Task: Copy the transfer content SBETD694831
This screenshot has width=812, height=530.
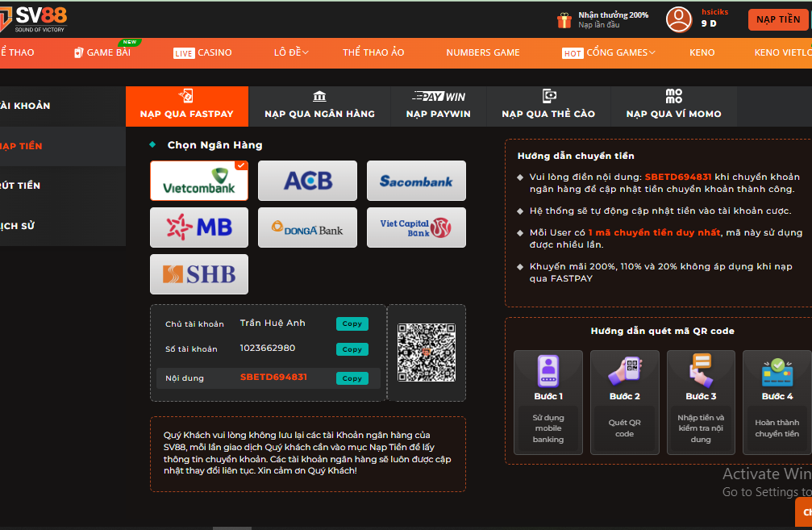Action: [352, 378]
